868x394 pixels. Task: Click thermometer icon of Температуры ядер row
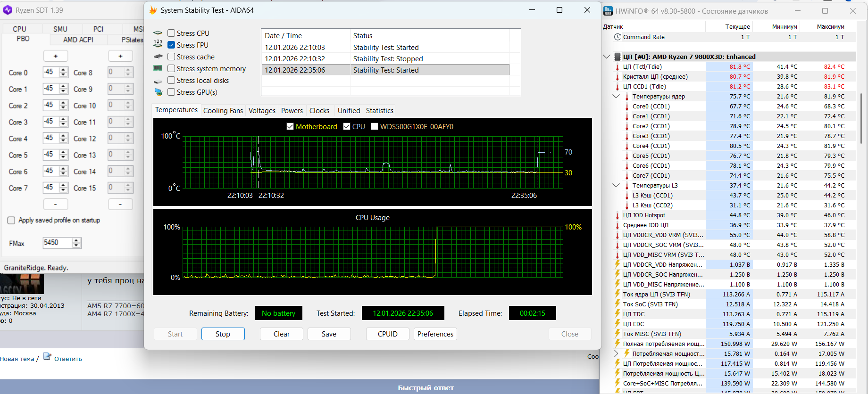tap(626, 97)
